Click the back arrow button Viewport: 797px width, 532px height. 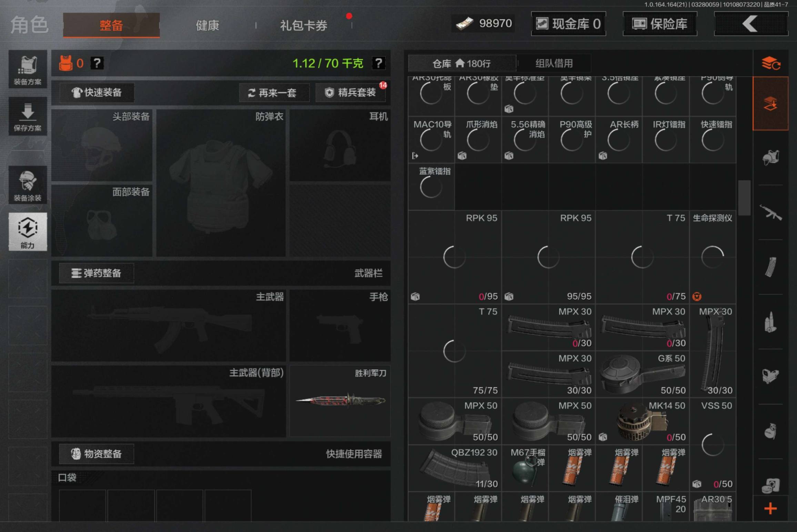[x=751, y=24]
